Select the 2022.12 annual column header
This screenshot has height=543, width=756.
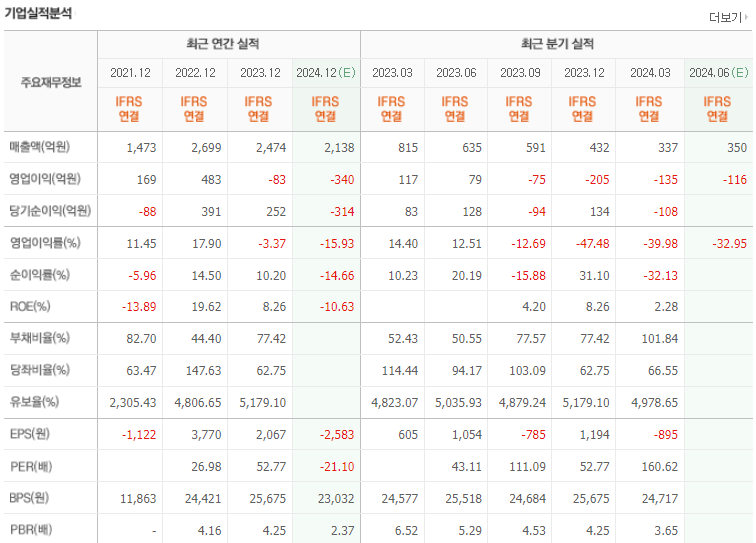[x=195, y=73]
